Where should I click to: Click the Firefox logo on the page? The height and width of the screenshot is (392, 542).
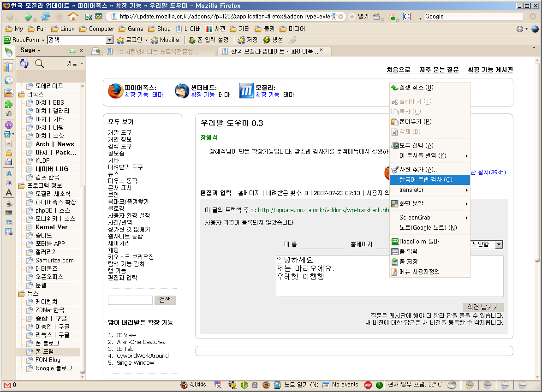[115, 91]
